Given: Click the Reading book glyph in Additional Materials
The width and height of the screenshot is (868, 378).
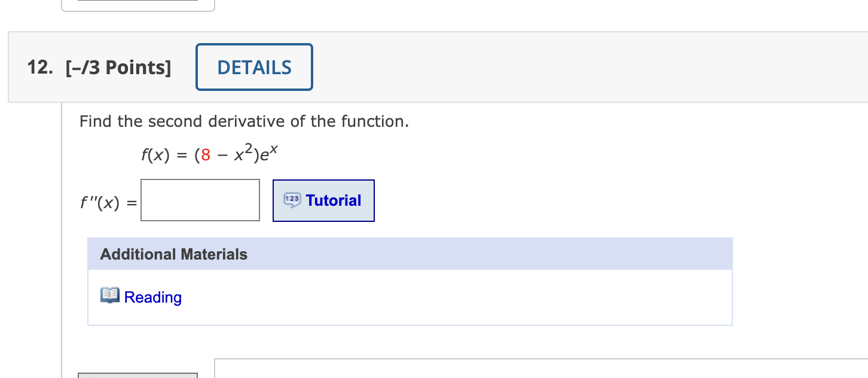Looking at the screenshot, I should (x=109, y=294).
